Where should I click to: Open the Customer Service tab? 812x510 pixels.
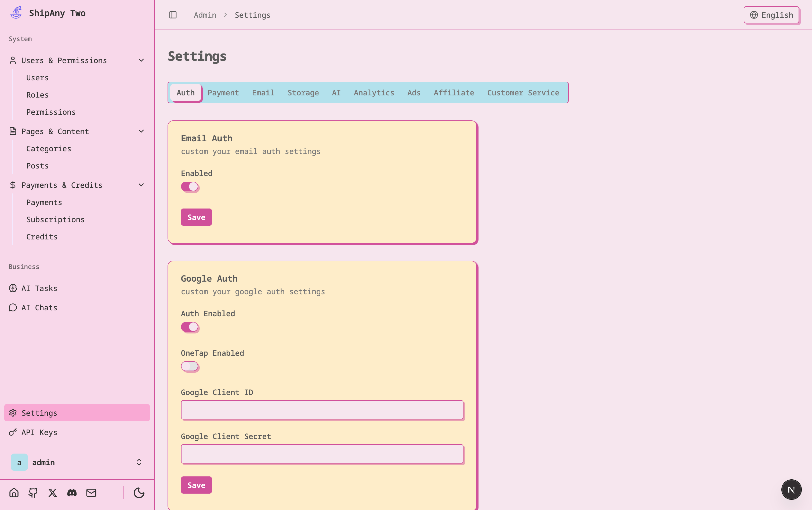click(x=523, y=93)
